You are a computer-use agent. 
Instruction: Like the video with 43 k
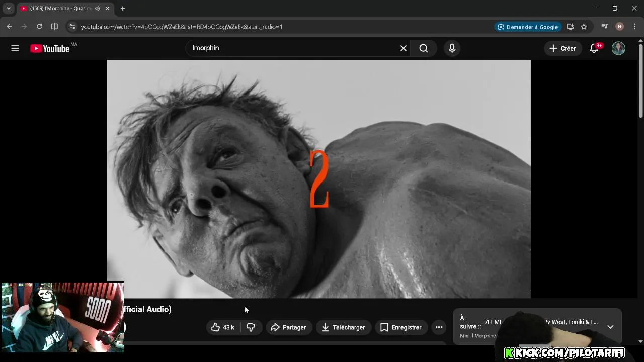tap(223, 327)
